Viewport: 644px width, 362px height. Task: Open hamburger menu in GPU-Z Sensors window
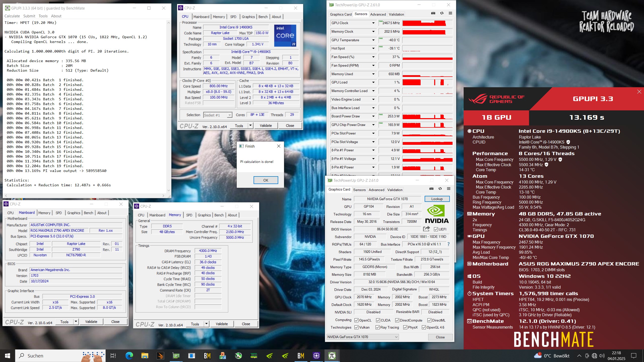pos(450,13)
